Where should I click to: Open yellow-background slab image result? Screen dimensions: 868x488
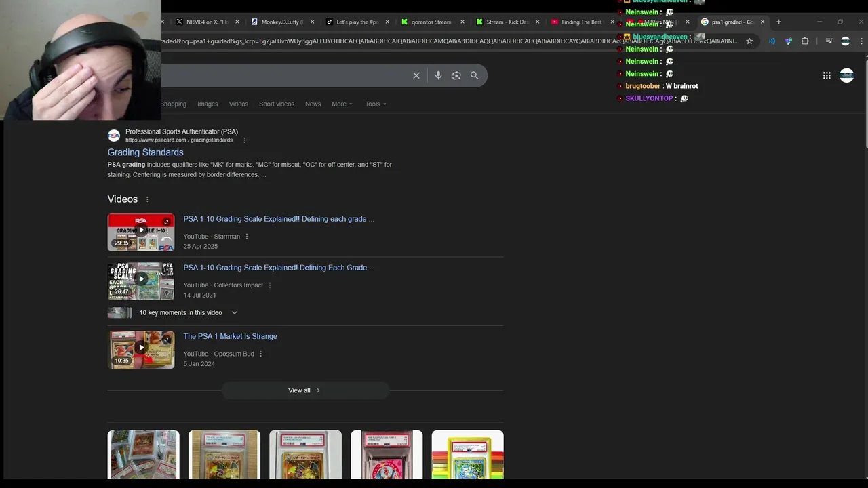point(467,455)
